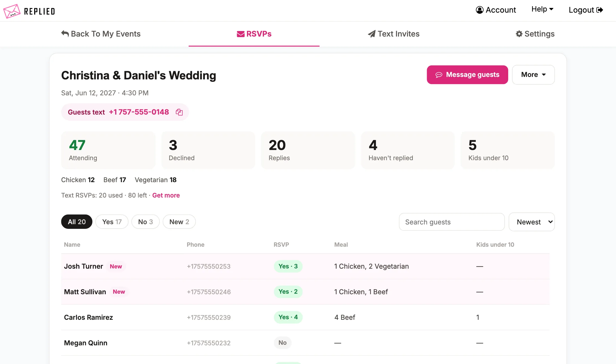The image size is (616, 364).
Task: Click the Meal column header
Action: pyautogui.click(x=341, y=244)
